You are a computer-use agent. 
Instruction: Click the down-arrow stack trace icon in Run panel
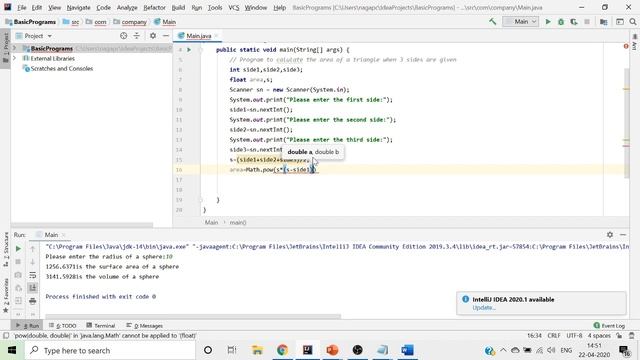click(33, 262)
